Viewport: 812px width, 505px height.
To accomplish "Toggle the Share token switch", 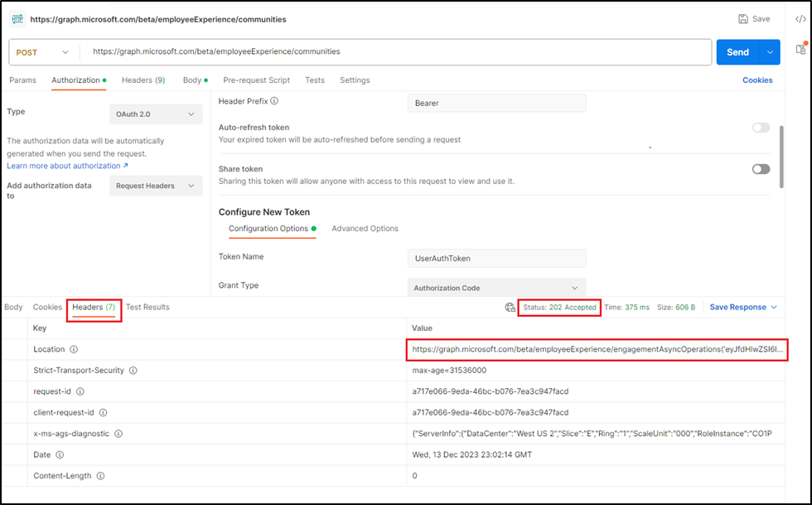I will click(x=761, y=169).
